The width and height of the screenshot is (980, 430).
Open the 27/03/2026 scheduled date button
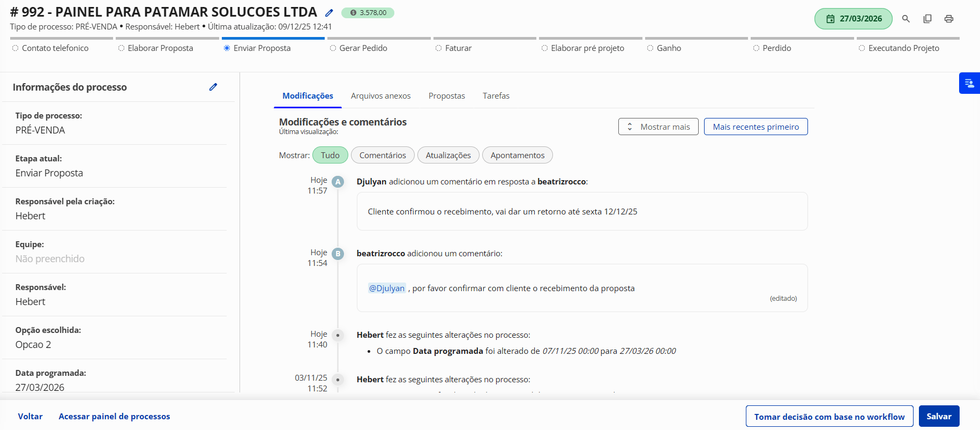click(853, 19)
